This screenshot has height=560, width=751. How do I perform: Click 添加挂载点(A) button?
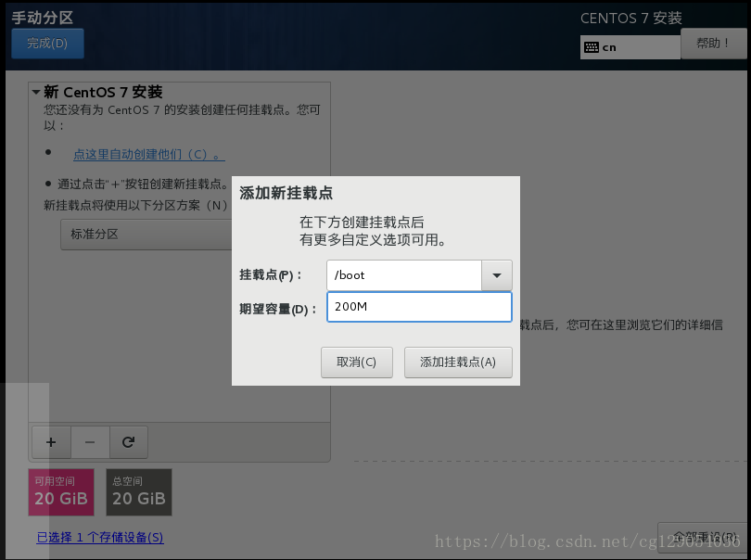(x=458, y=363)
